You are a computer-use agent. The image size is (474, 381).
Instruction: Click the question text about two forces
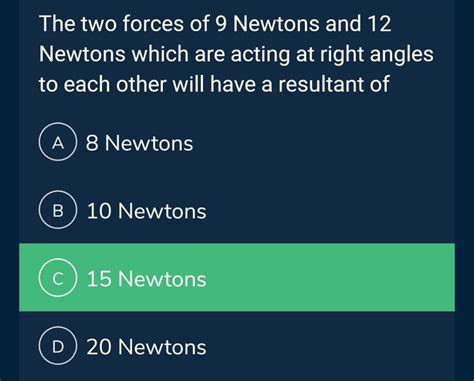click(236, 54)
